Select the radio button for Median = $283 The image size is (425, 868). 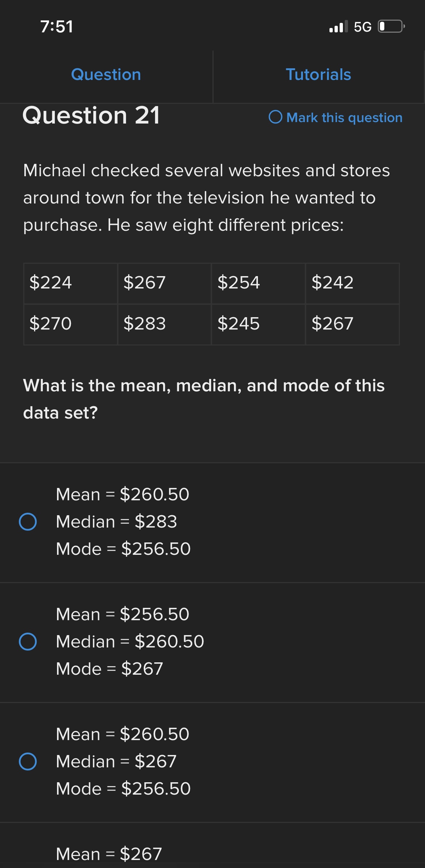point(28,522)
